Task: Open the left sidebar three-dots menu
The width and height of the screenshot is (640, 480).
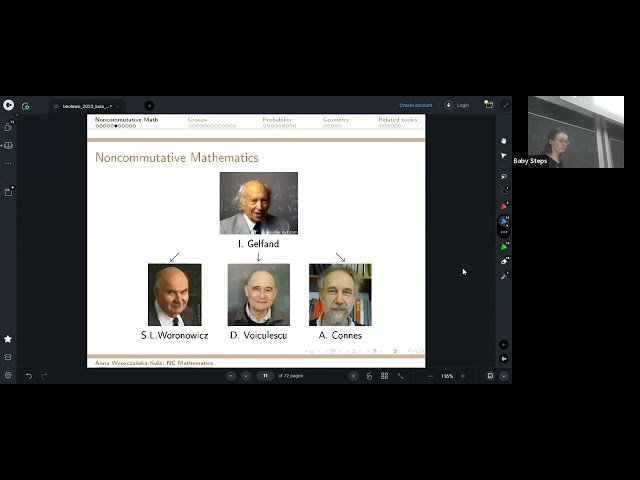Action: (x=8, y=163)
